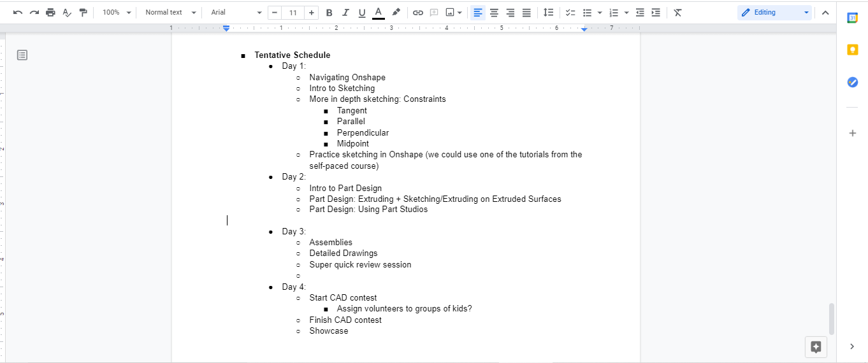This screenshot has width=868, height=363.
Task: Click the 'Midpoint' bullet item
Action: pos(353,143)
